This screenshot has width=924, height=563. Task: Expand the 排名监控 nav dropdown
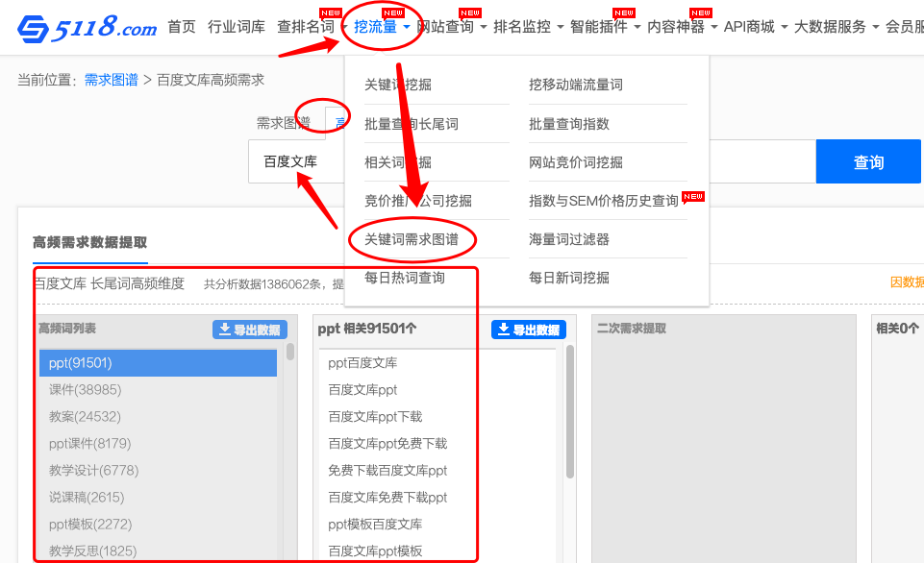tap(529, 27)
